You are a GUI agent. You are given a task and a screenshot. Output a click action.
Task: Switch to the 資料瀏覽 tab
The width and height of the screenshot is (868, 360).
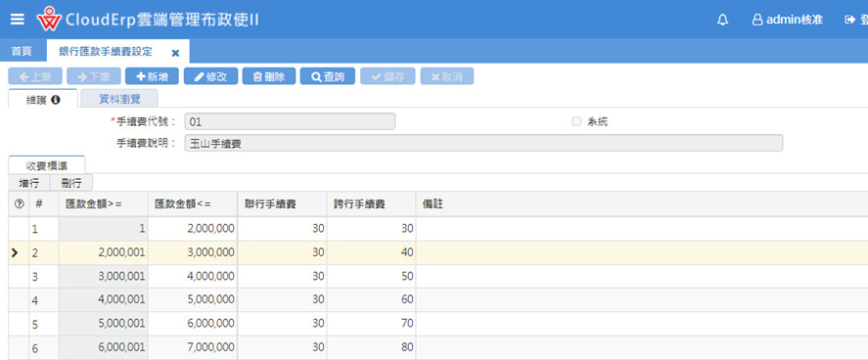[x=119, y=99]
